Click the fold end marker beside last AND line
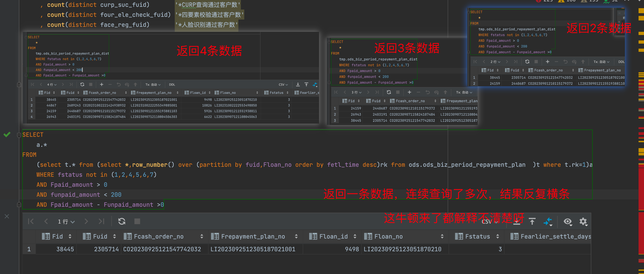644x274 pixels. point(19,204)
